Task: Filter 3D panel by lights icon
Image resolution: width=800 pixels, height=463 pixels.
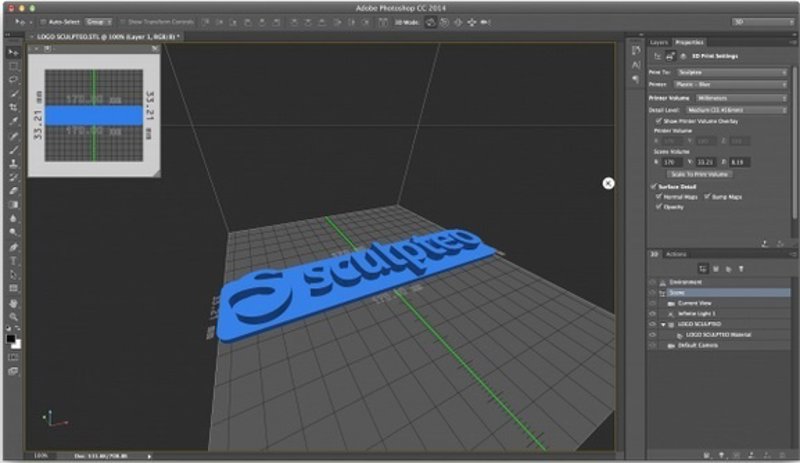Action: 741,268
